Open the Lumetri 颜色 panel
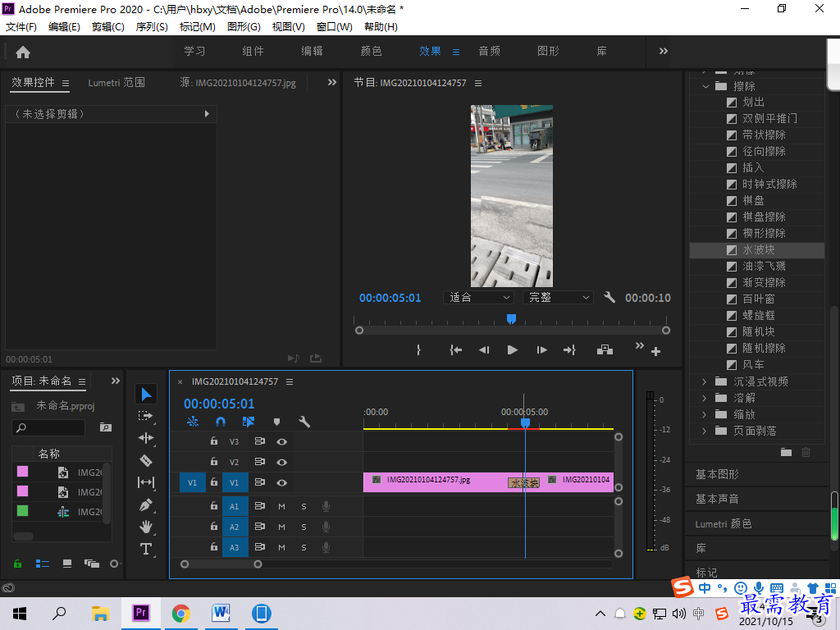This screenshot has height=630, width=840. pos(724,524)
